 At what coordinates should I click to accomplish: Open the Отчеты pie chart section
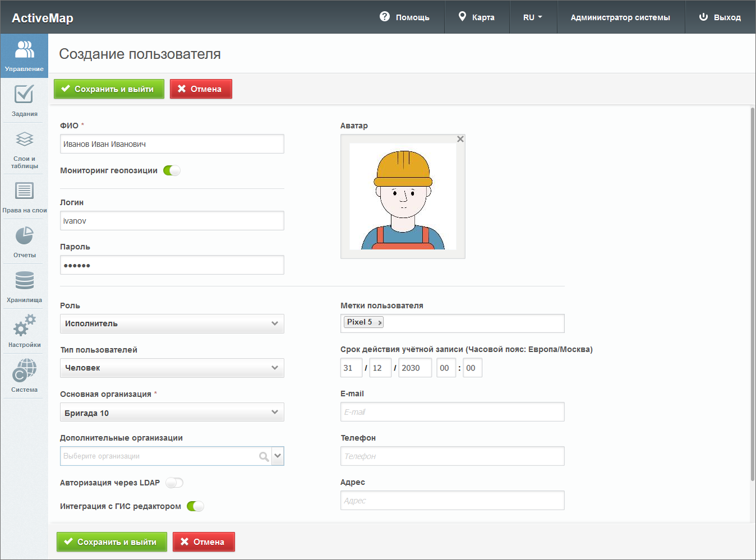coord(24,241)
